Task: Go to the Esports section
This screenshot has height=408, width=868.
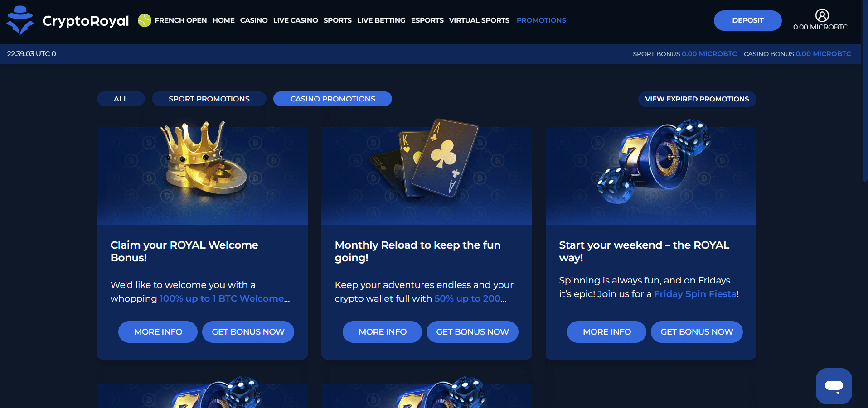Action: click(x=427, y=20)
